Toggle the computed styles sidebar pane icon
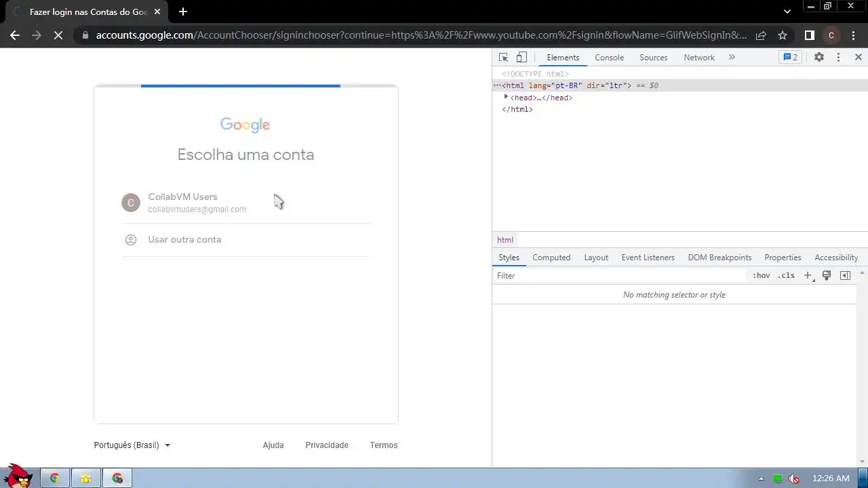Viewport: 868px width, 488px height. tap(845, 276)
